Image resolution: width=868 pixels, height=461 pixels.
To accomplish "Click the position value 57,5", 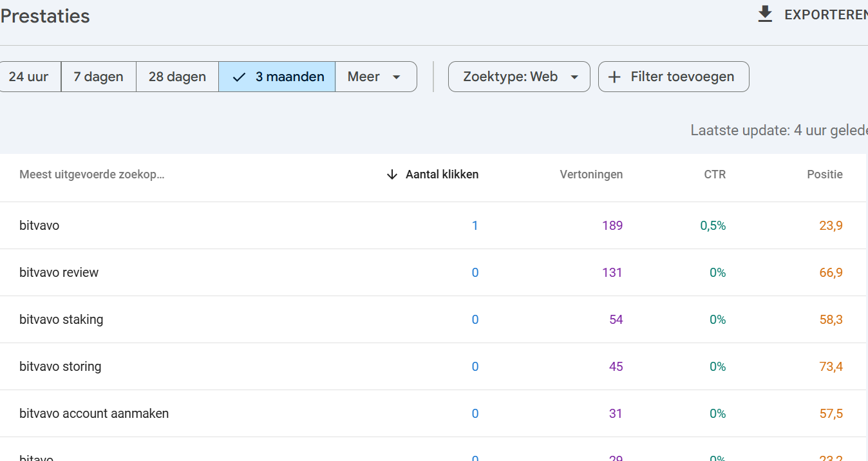I will coord(831,414).
